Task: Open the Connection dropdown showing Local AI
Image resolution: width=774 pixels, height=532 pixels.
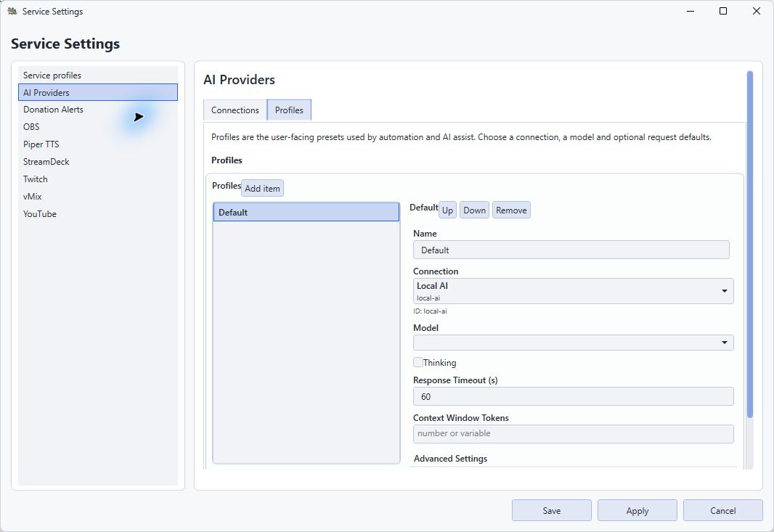Action: pos(573,291)
